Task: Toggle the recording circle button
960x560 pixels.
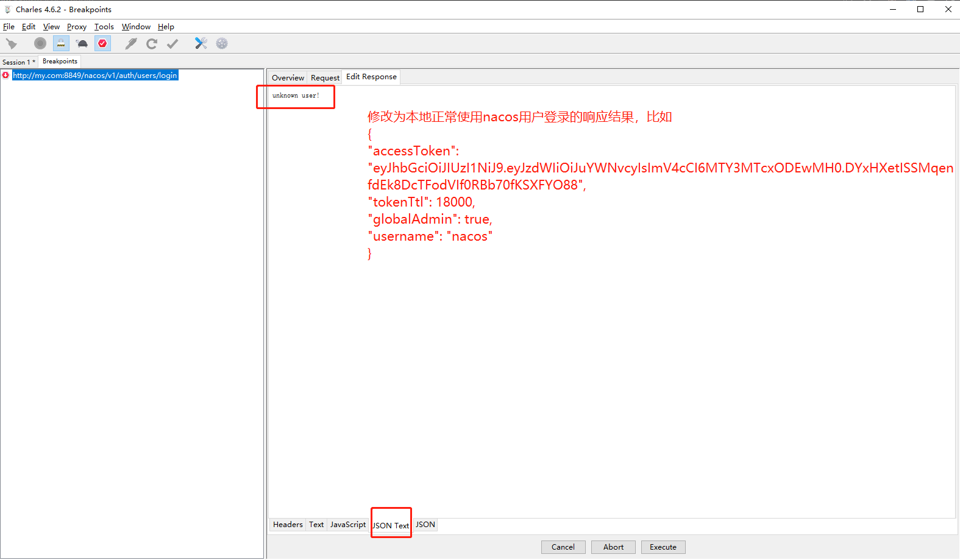Action: point(40,43)
